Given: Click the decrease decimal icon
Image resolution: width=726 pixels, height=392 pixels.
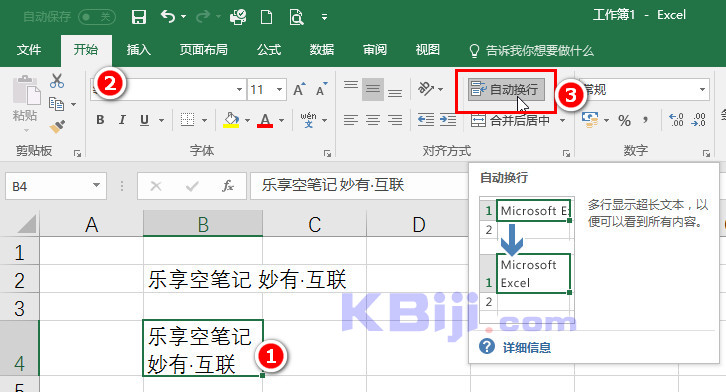Looking at the screenshot, I should pos(698,120).
